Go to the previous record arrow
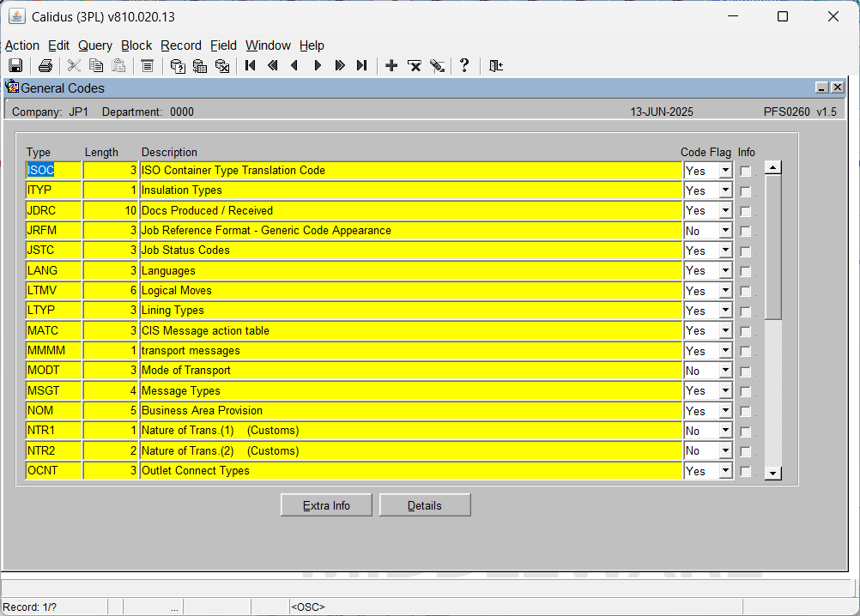This screenshot has height=616, width=860. [x=294, y=66]
